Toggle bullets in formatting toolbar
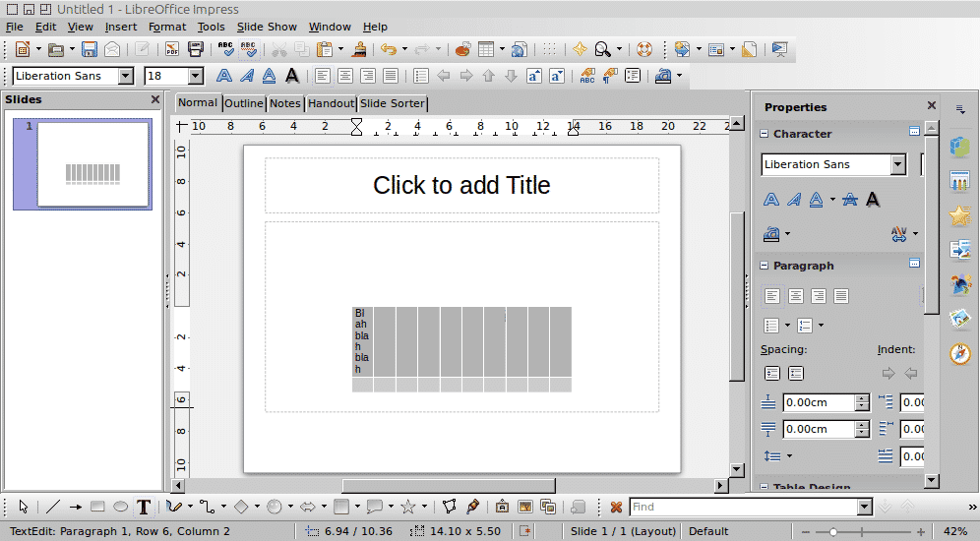Screen dimensions: 980x541 coord(420,76)
